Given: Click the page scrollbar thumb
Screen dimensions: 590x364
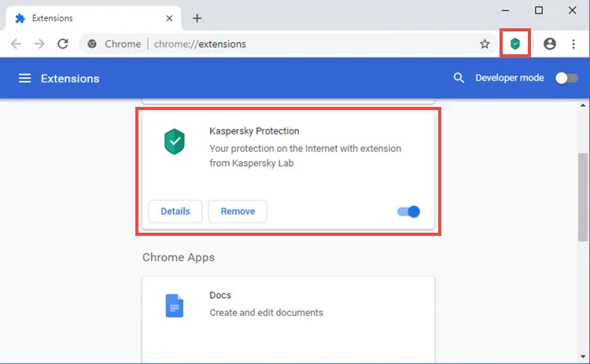Looking at the screenshot, I should coord(583,197).
